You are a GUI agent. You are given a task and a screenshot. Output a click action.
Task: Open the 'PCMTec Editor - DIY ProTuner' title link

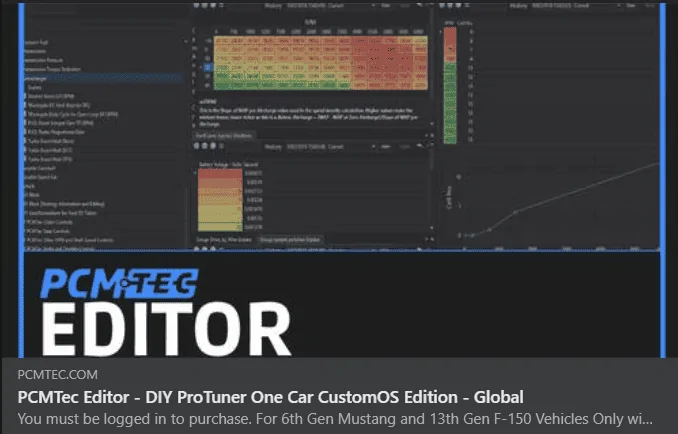click(270, 397)
